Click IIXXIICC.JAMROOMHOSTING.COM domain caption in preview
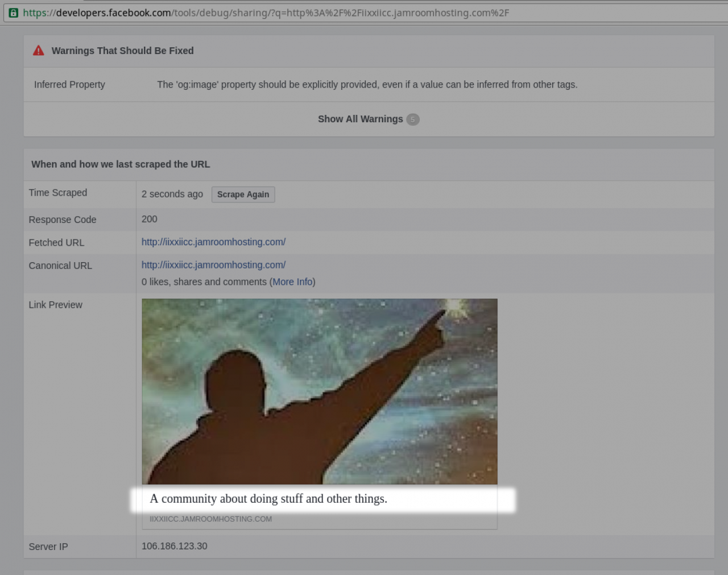The image size is (728, 575). coord(210,519)
